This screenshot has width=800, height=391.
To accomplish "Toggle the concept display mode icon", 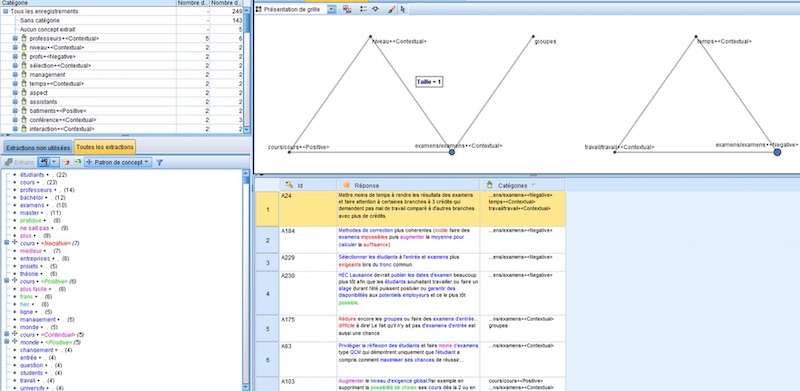I will 44,162.
